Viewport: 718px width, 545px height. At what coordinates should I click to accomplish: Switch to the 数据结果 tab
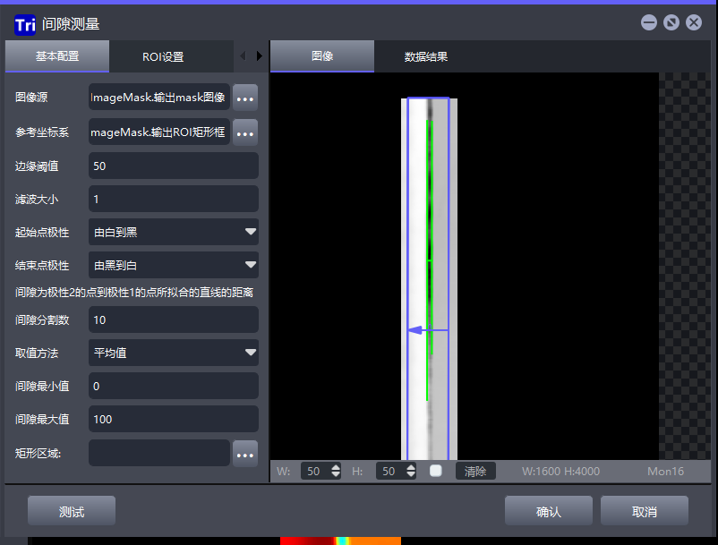(x=426, y=57)
